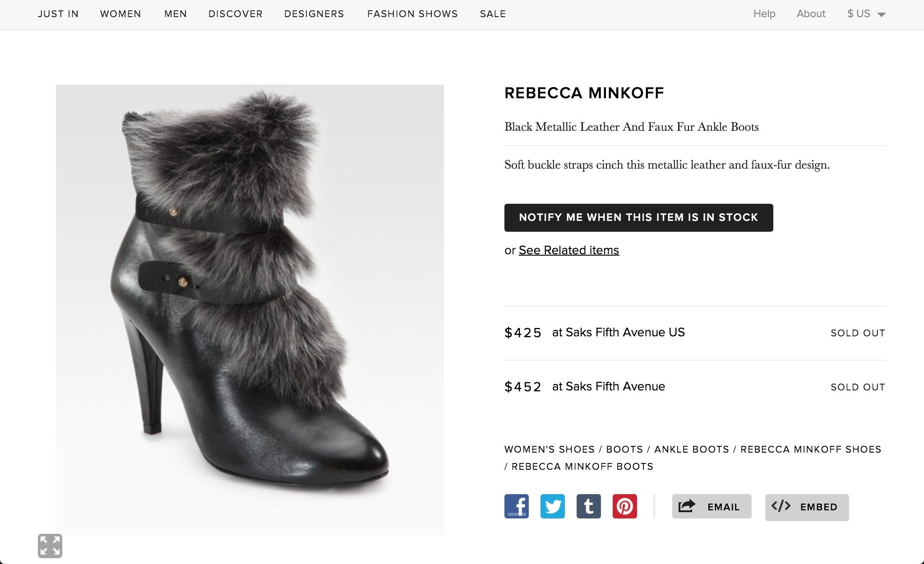Share on Facebook icon

(x=516, y=506)
